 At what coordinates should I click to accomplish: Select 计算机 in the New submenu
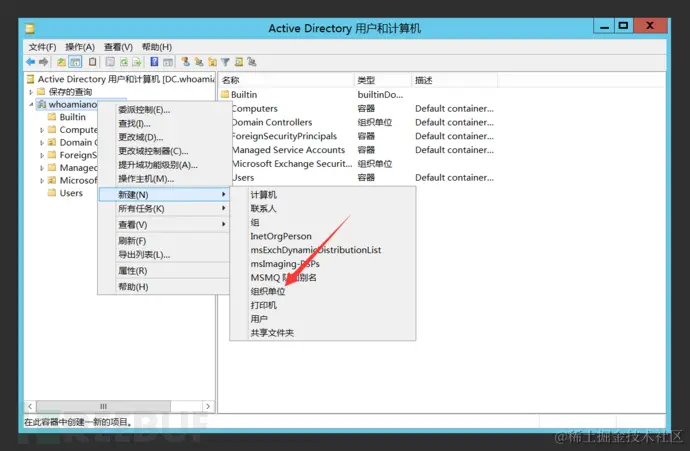click(323, 194)
